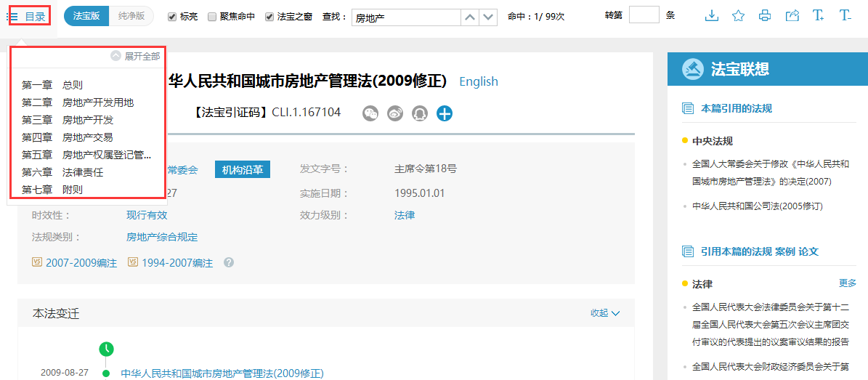This screenshot has height=380, width=868.
Task: Click the 1995.01.01 implementation date
Action: coord(420,193)
